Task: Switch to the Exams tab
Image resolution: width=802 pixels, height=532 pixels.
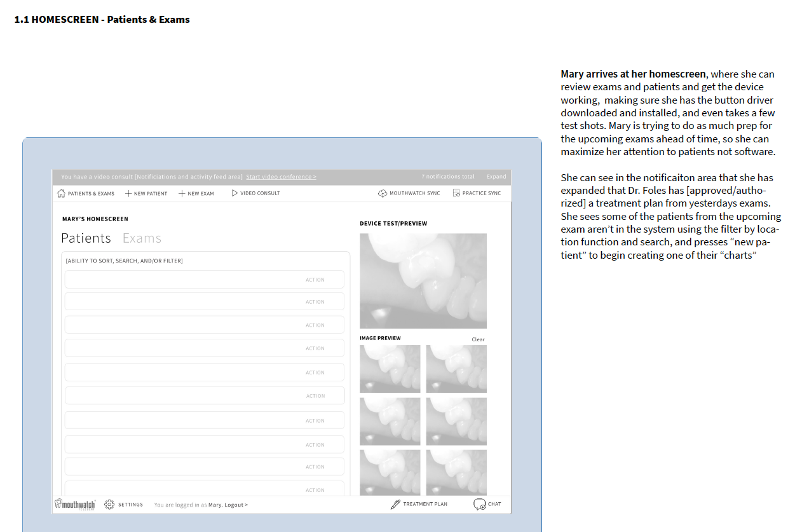Action: [x=142, y=238]
